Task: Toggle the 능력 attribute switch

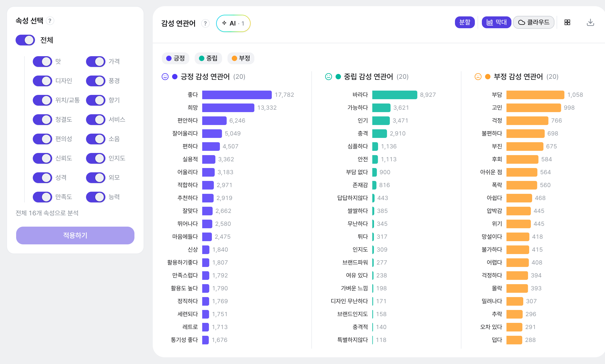Action: (x=96, y=197)
